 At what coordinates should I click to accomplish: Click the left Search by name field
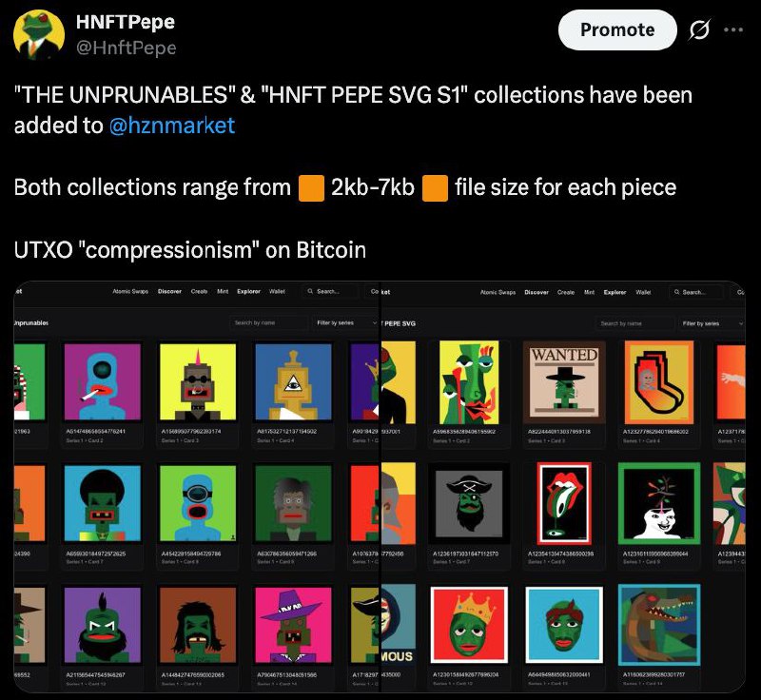coord(268,322)
